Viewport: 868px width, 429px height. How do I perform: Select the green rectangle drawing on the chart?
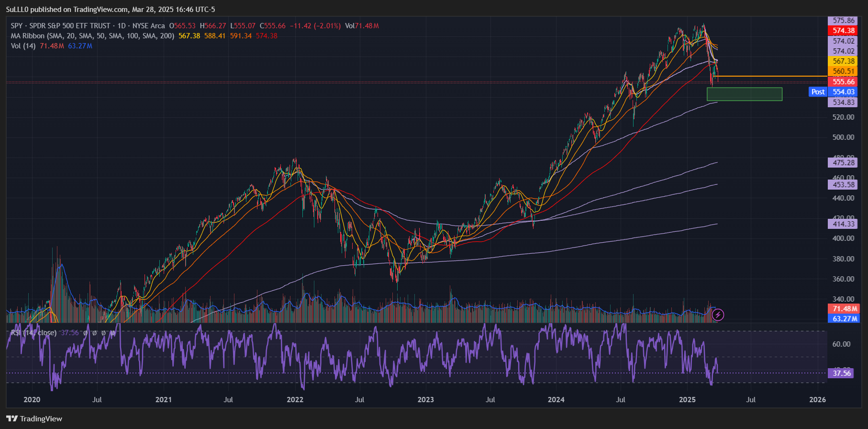tap(745, 94)
